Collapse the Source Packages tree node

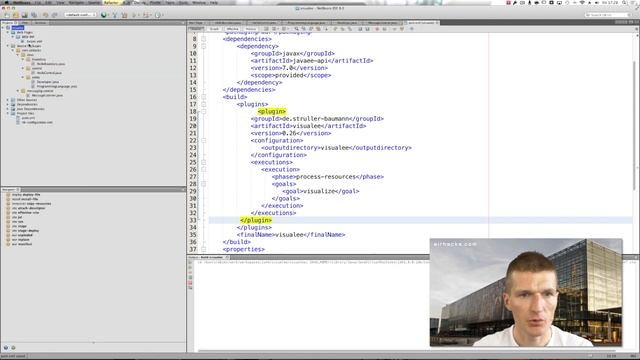click(8, 46)
